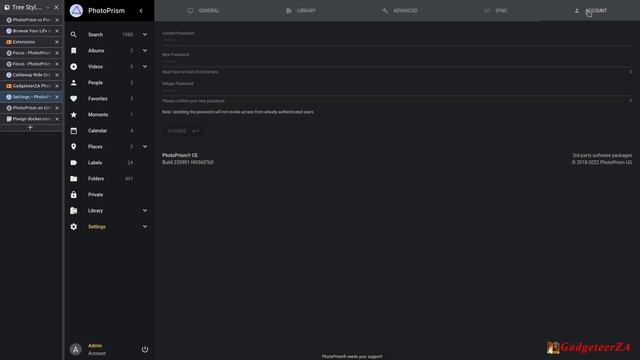Expand the Search submenu arrow

(145, 35)
